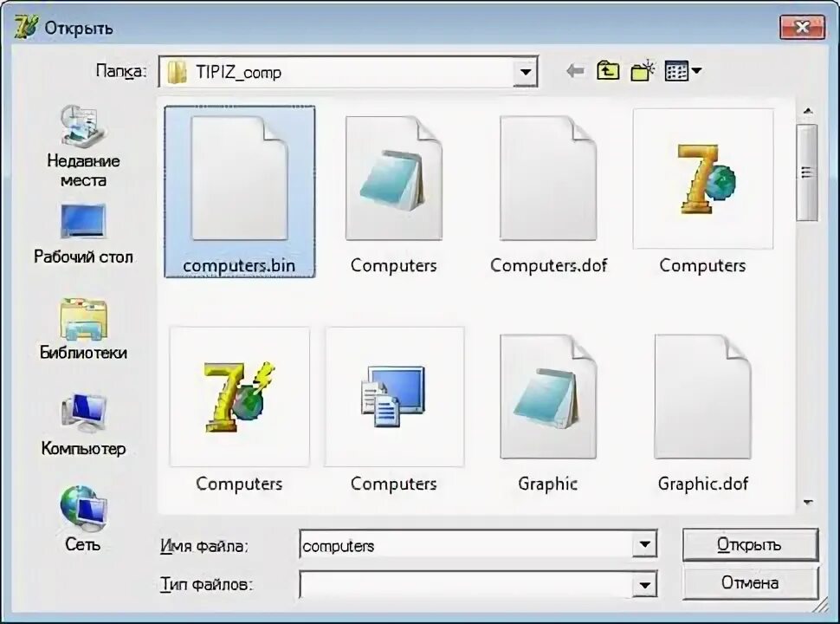Go to Рабочий стол location
840x624 pixels.
pyautogui.click(x=83, y=234)
